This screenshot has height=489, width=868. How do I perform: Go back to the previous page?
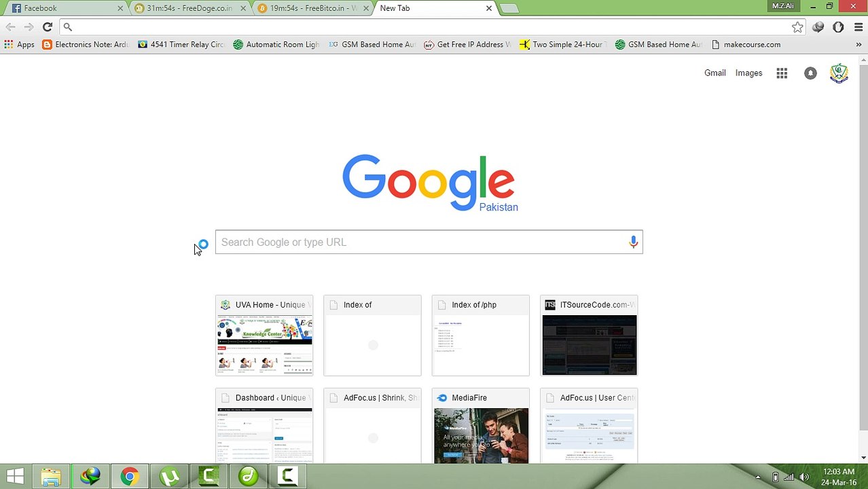(10, 27)
